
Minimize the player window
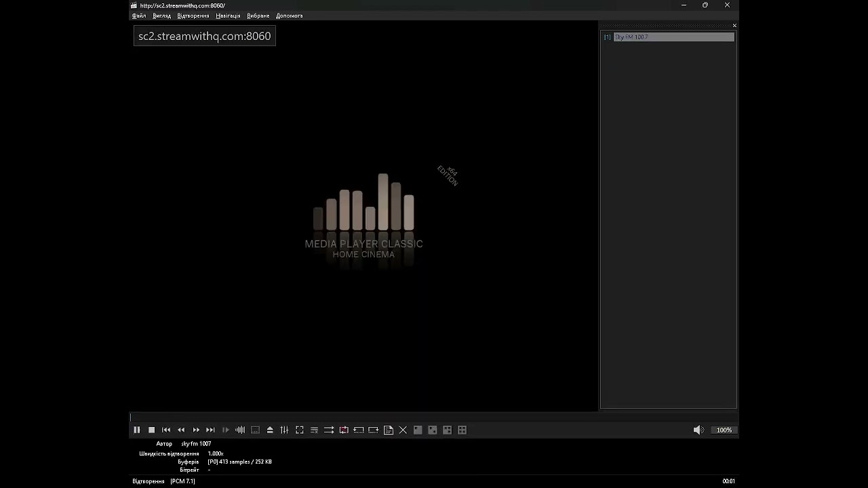click(x=684, y=5)
